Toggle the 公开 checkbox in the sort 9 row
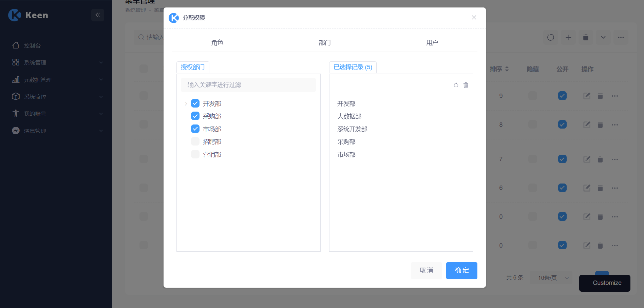The width and height of the screenshot is (644, 308). pyautogui.click(x=562, y=96)
